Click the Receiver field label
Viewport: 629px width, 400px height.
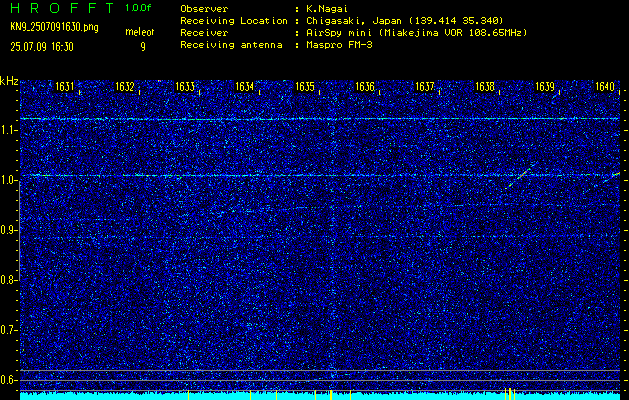(204, 32)
